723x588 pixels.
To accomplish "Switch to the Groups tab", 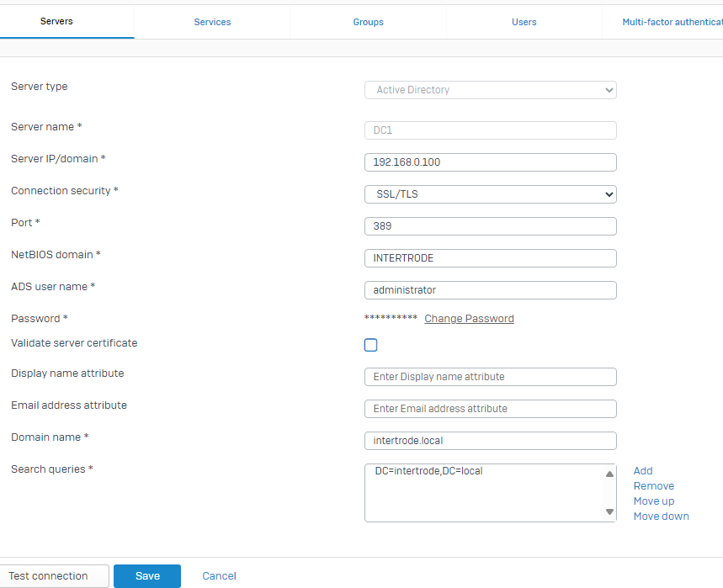I will 368,22.
